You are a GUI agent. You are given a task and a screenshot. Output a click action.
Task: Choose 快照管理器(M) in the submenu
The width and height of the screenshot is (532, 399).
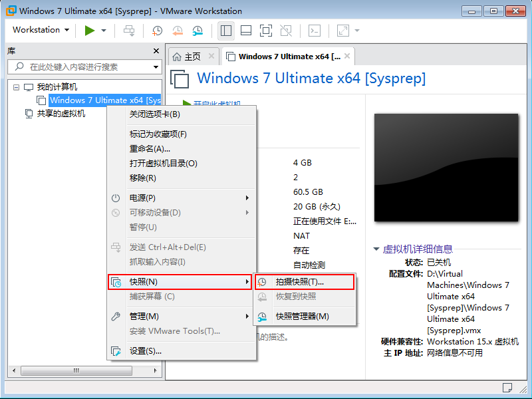click(x=302, y=317)
